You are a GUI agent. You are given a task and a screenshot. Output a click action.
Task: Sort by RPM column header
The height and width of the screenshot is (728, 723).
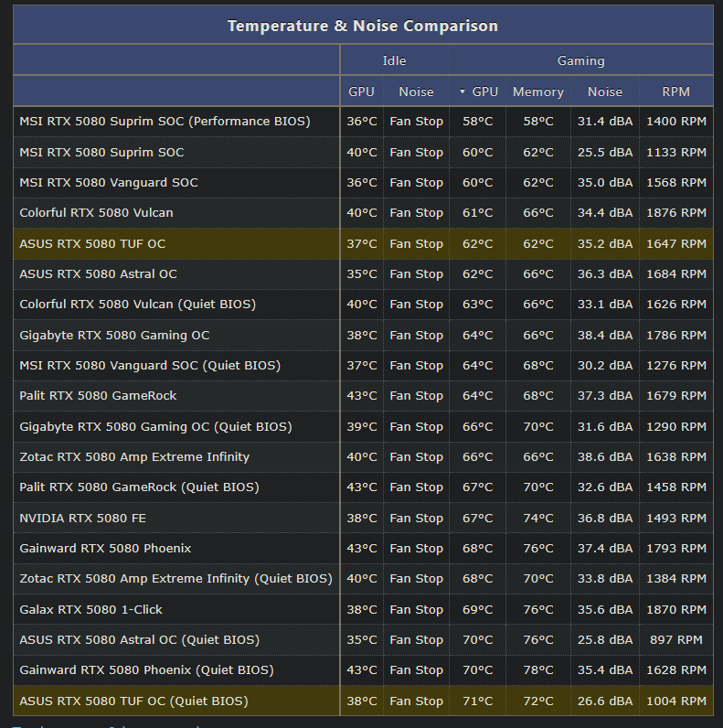[x=676, y=91]
